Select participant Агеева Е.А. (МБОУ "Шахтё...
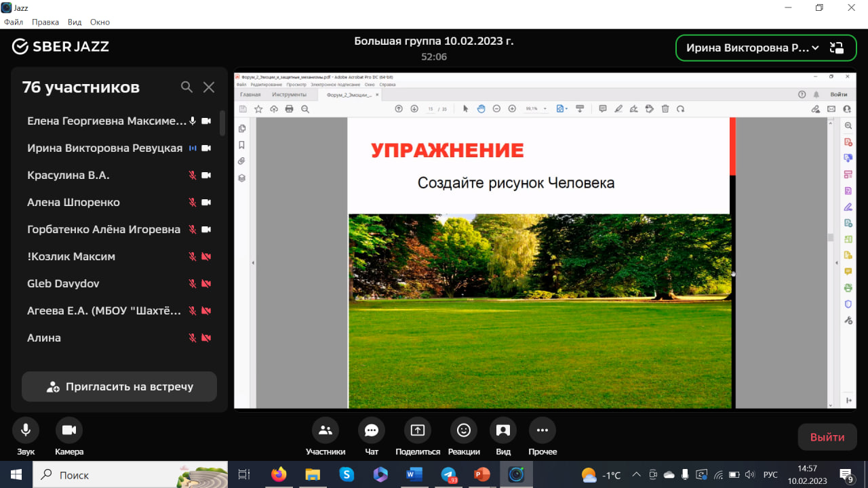Screen dimensions: 868x488 click(x=104, y=310)
